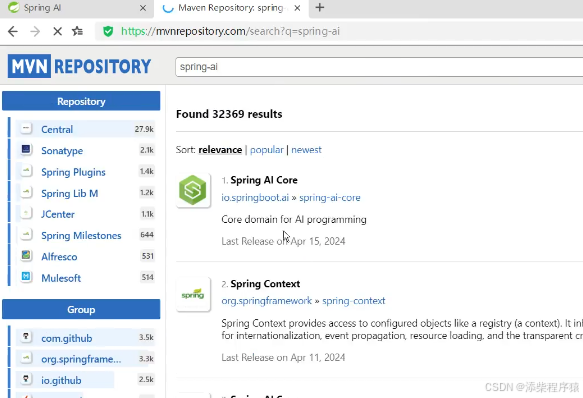Click the MVN Repository logo
Image resolution: width=583 pixels, height=398 pixels.
tap(79, 66)
